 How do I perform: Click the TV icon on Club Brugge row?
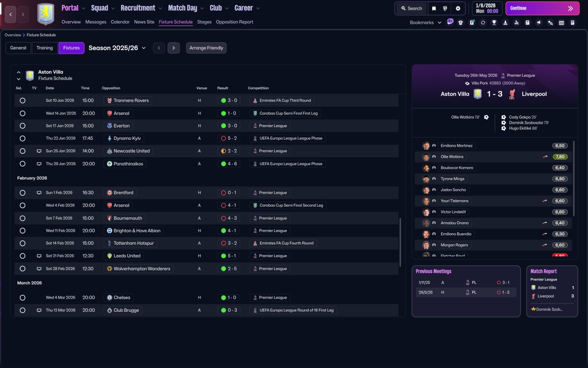pos(39,310)
